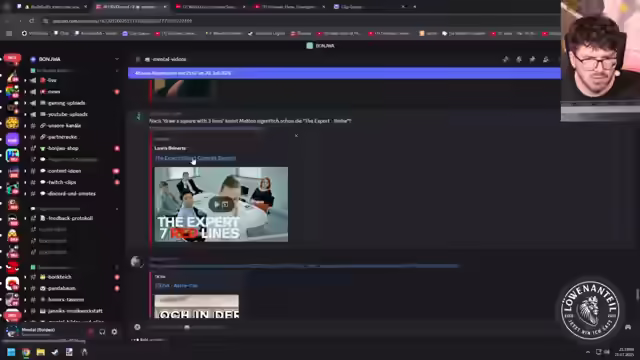Open notification settings bell in channel header
Viewport: 640px width, 360px height.
coord(519,60)
